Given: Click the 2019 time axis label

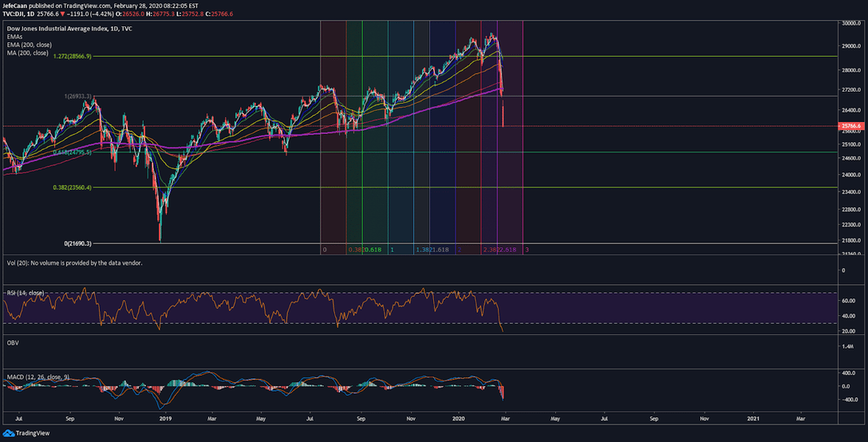Looking at the screenshot, I should coord(165,420).
